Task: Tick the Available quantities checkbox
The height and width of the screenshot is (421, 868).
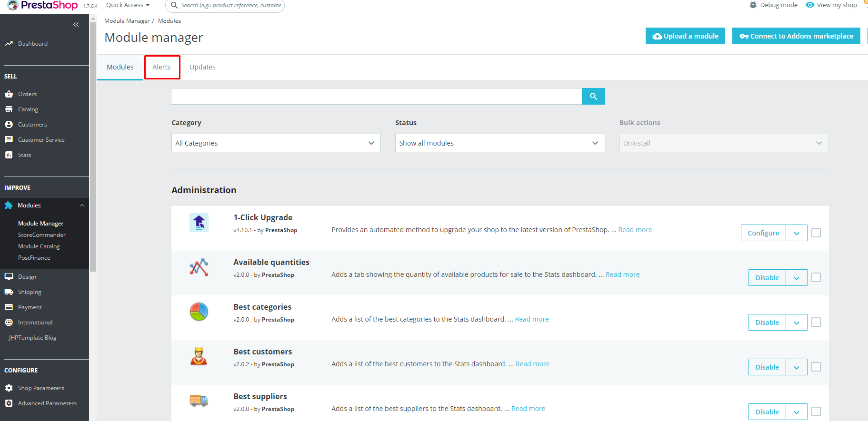Action: coord(816,277)
